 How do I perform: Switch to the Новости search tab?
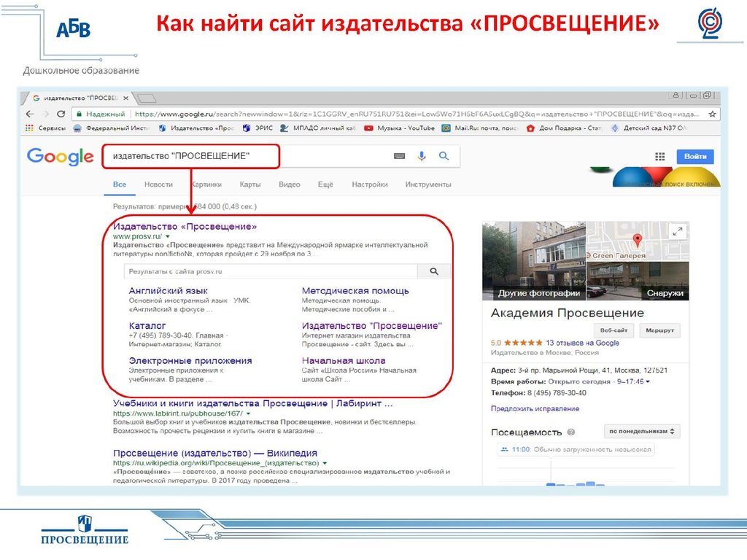coord(158,184)
